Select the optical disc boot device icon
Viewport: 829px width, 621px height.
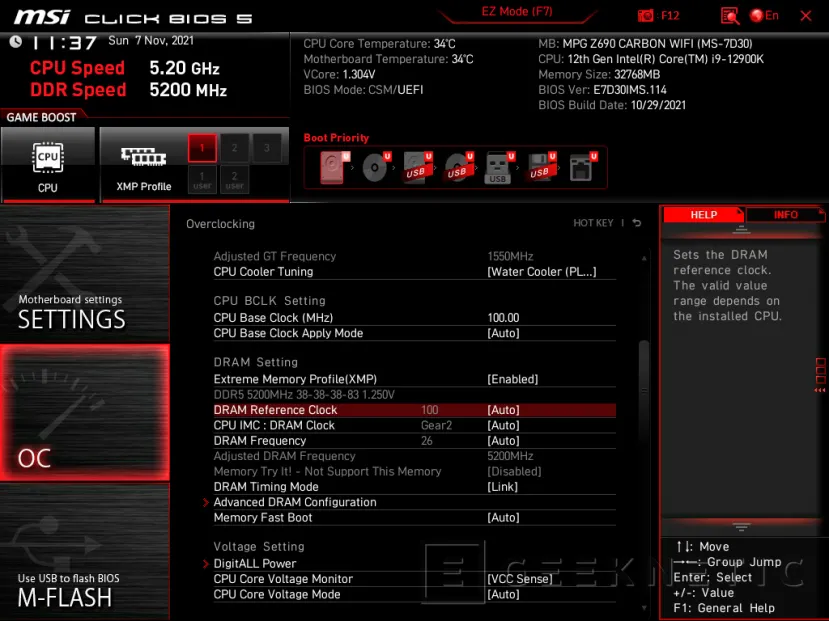coord(376,168)
